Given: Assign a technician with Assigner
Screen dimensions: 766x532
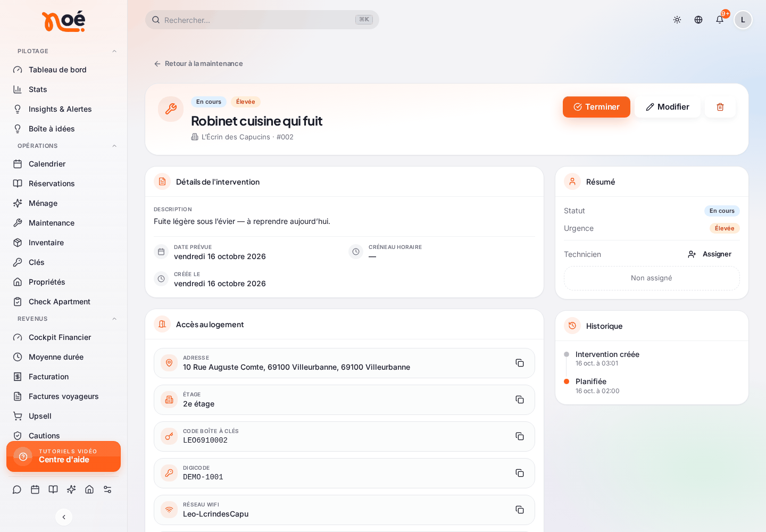Looking at the screenshot, I should (x=710, y=254).
